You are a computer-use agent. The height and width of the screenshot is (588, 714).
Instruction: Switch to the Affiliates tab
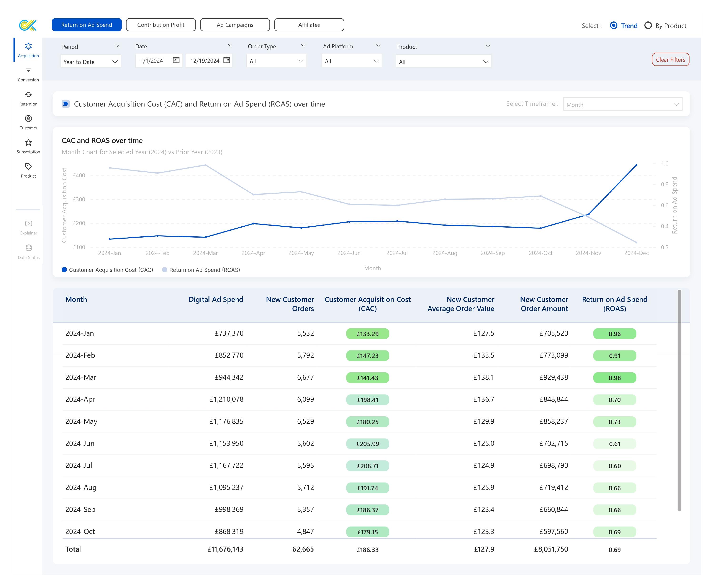point(309,25)
